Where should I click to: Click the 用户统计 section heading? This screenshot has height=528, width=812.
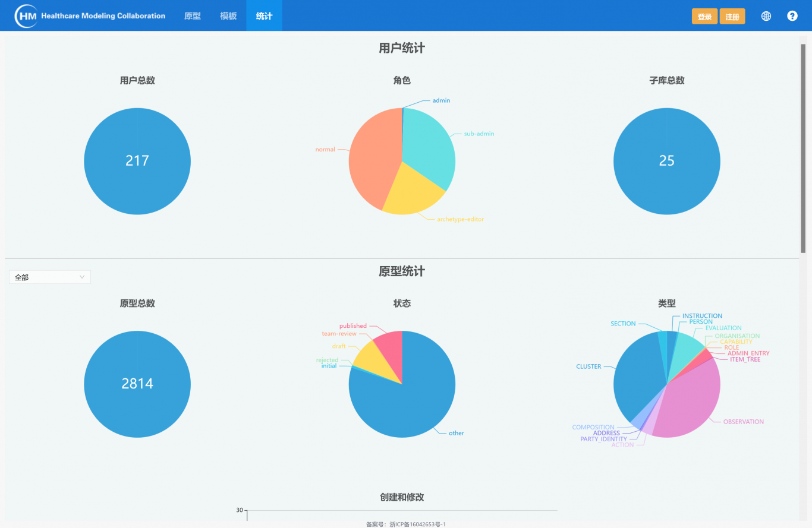402,48
